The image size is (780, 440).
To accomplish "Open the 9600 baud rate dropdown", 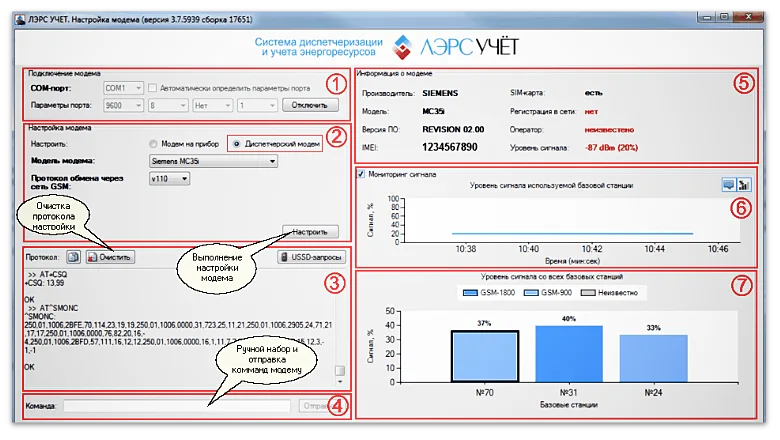I will 138,105.
